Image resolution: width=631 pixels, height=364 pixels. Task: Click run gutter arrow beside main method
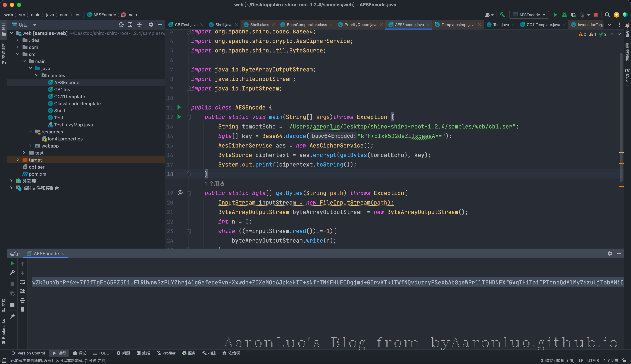pyautogui.click(x=179, y=117)
